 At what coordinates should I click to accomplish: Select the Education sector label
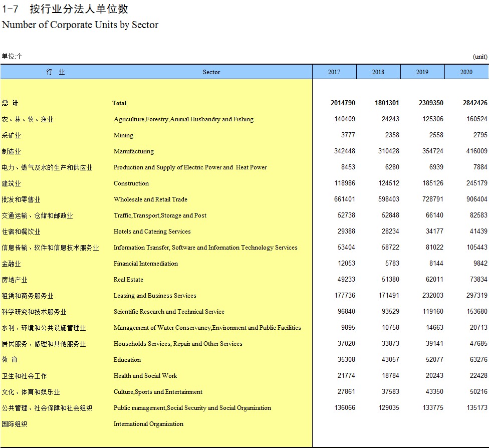coord(127,360)
